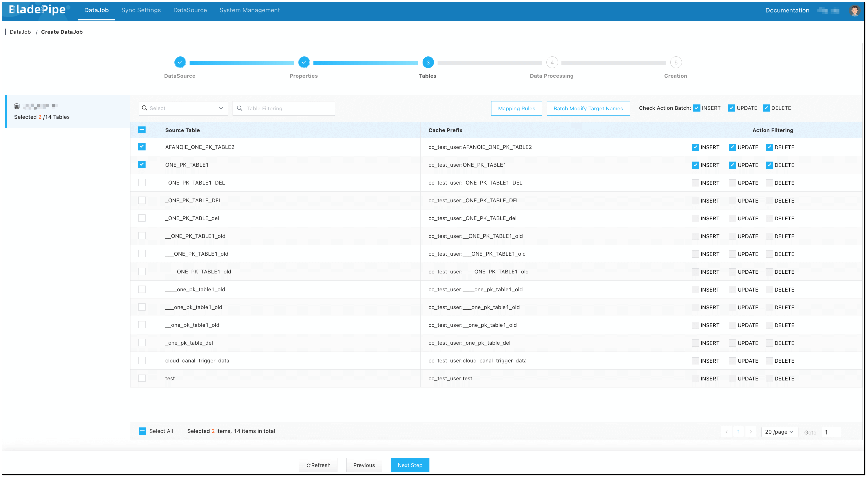Select the database entry showing 2/14 tables
This screenshot has width=868, height=478.
pyautogui.click(x=68, y=111)
